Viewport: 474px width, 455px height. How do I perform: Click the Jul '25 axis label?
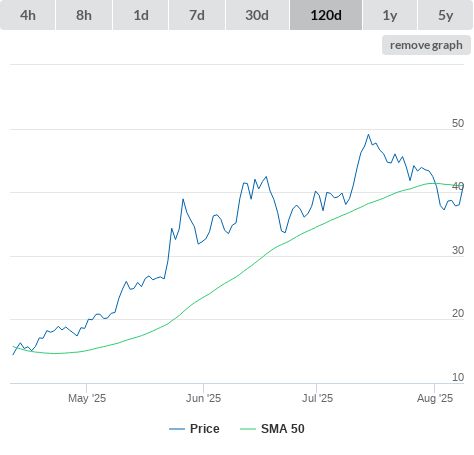[x=317, y=398]
